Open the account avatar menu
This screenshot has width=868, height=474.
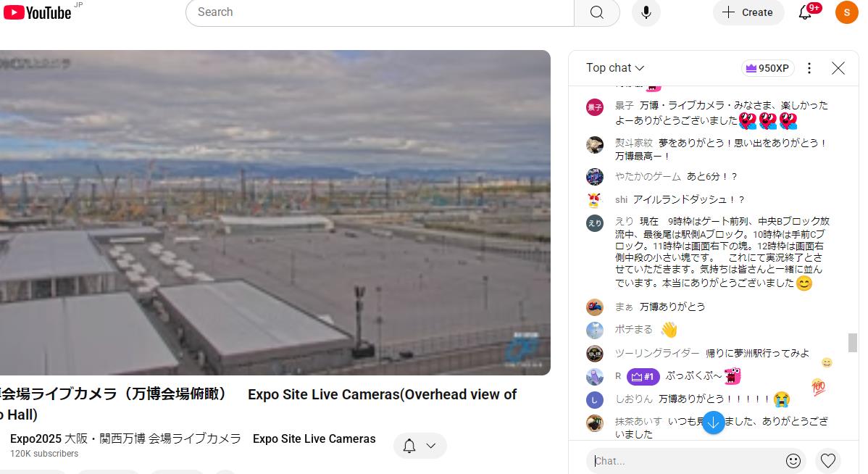coord(846,12)
